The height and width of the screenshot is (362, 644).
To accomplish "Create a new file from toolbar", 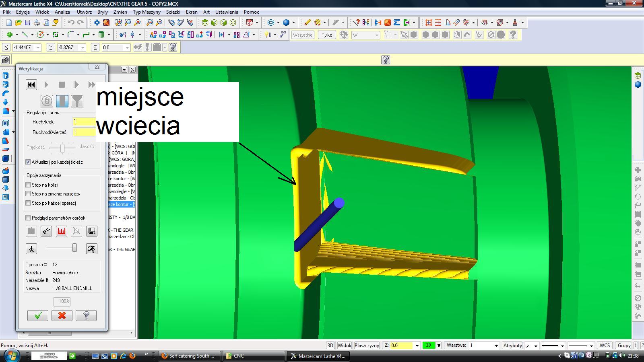I will (9, 23).
